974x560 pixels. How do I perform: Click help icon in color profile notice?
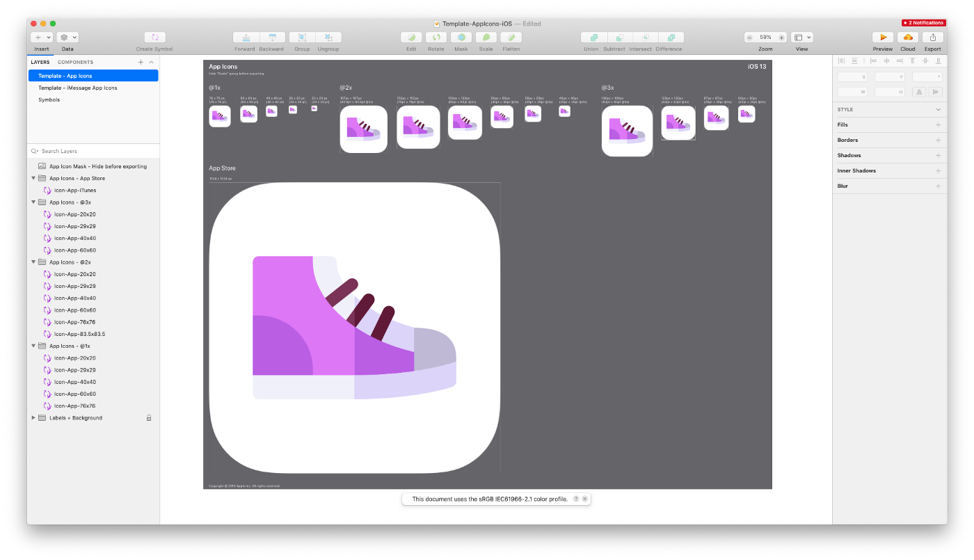pos(576,499)
